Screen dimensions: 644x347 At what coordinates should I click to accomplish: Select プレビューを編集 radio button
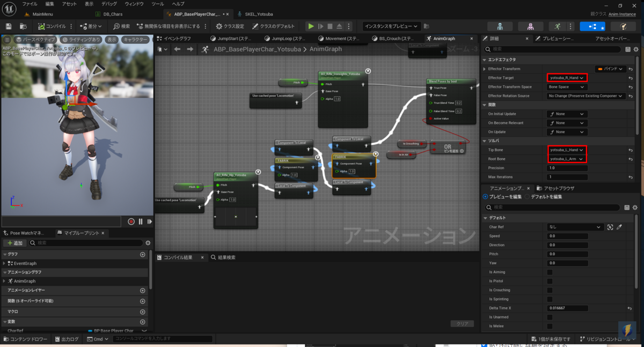(486, 197)
